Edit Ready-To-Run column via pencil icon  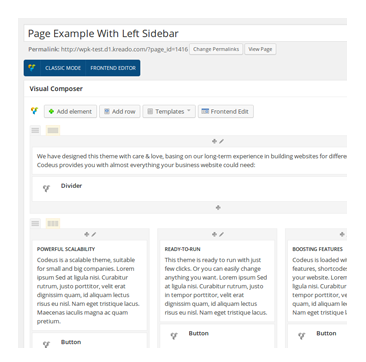coord(222,235)
